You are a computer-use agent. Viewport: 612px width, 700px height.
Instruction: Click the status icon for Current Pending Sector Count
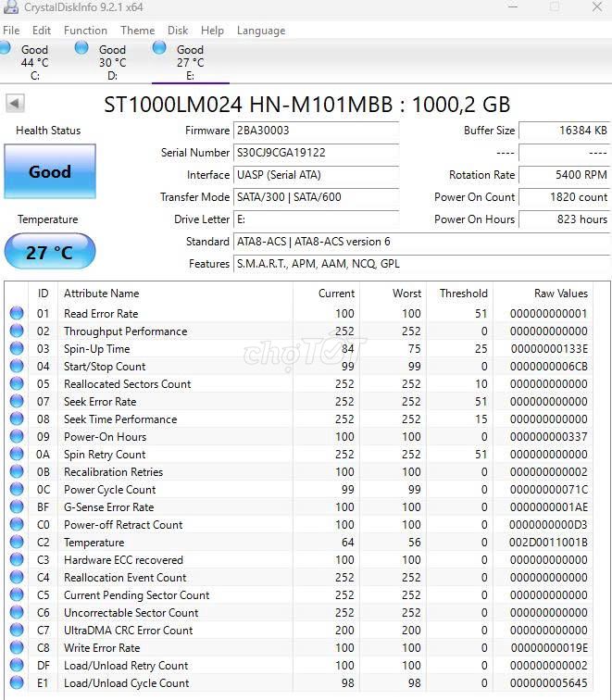click(x=17, y=594)
